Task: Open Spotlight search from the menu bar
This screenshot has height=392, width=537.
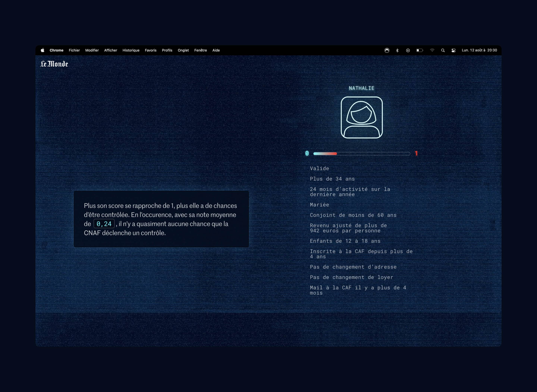Action: point(443,50)
